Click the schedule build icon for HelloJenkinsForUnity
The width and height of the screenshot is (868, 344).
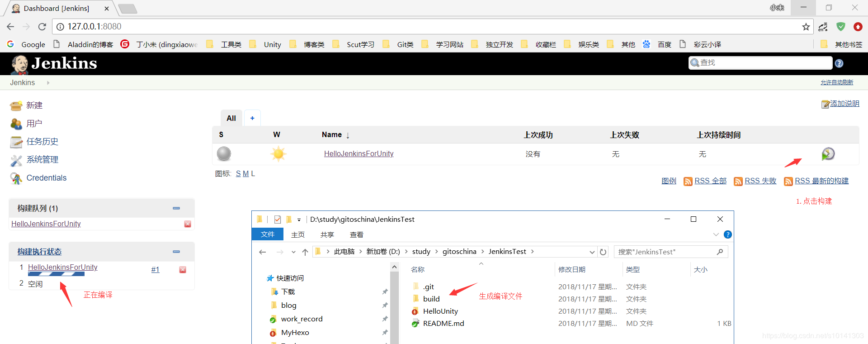tap(828, 154)
